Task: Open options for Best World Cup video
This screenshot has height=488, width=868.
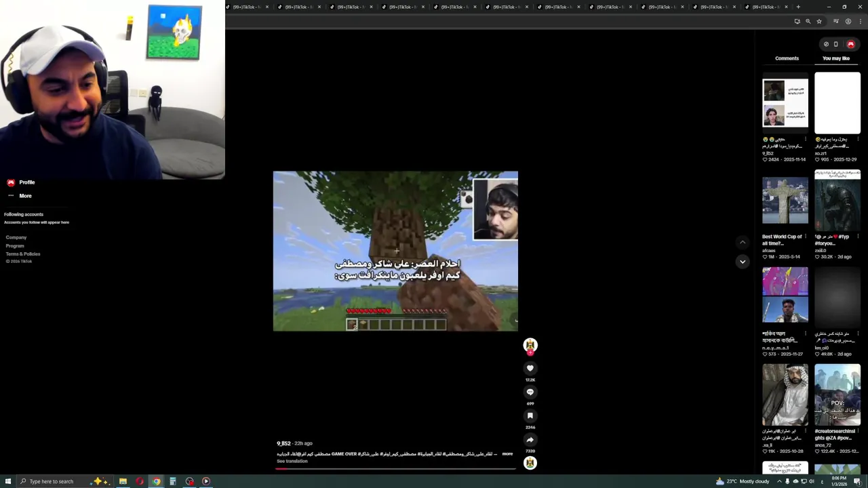Action: [806, 237]
